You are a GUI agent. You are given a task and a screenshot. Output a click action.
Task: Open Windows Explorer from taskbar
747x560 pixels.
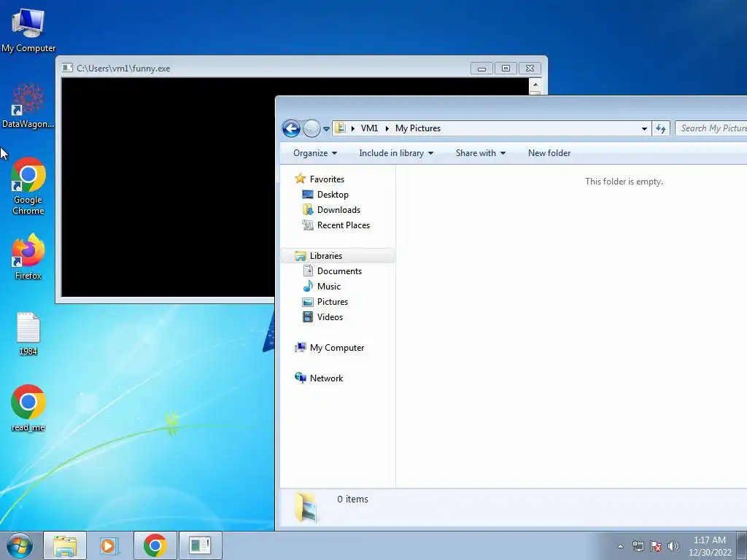click(65, 545)
